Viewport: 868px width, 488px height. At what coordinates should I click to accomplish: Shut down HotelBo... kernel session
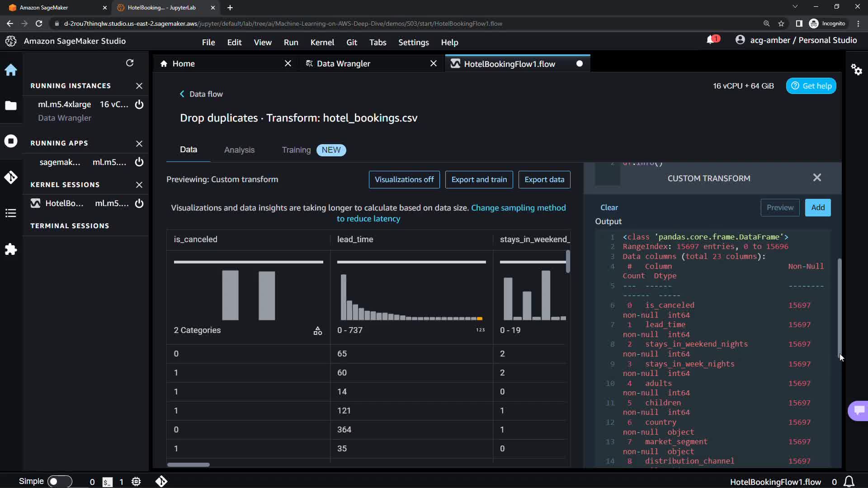point(139,203)
